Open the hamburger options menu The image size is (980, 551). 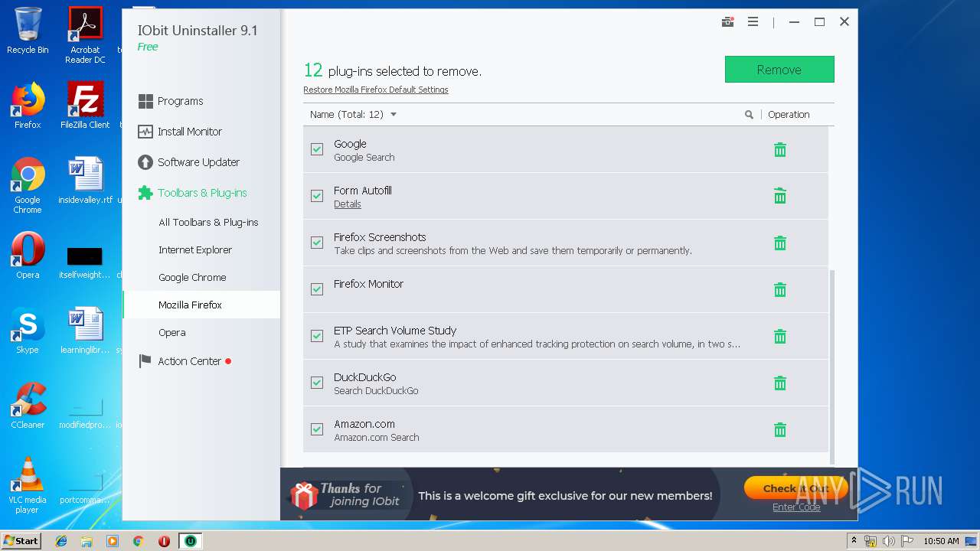point(753,22)
